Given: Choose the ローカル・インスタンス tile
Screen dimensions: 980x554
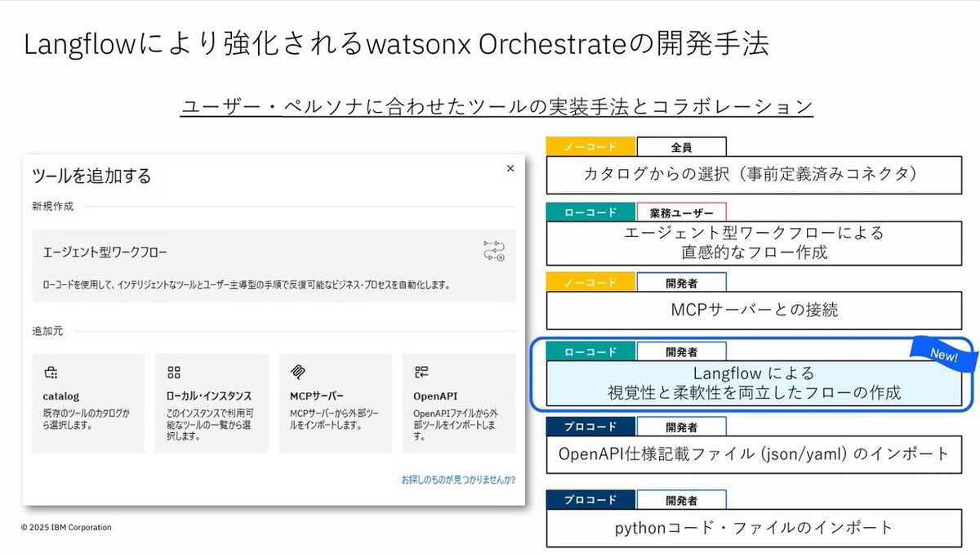Looking at the screenshot, I should tap(212, 403).
